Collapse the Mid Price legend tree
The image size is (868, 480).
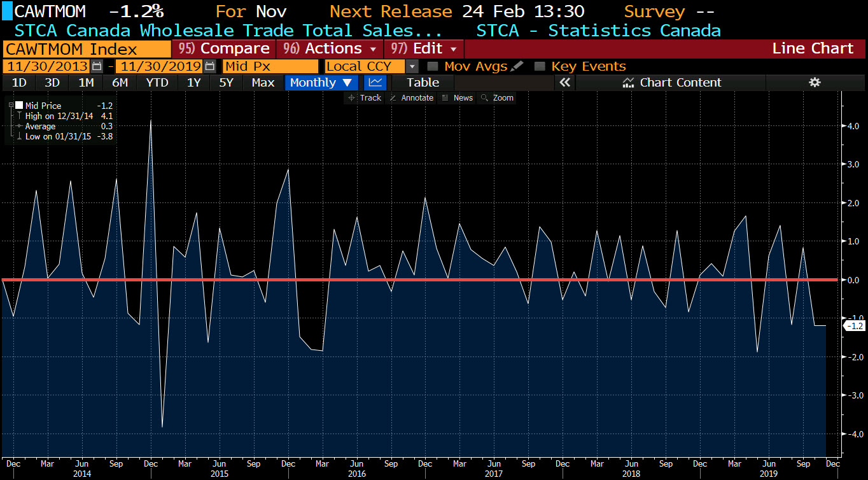click(10, 106)
